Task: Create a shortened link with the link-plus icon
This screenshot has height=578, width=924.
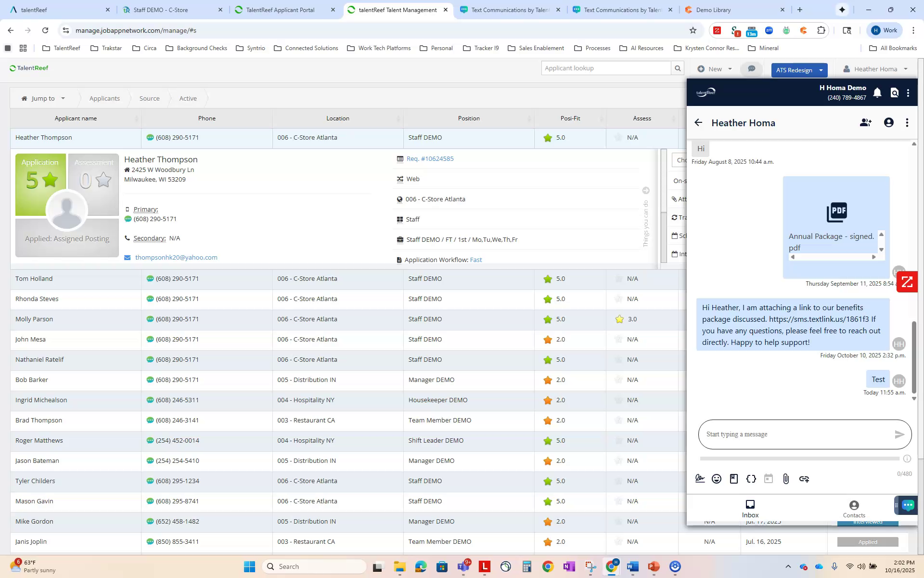Action: [804, 479]
